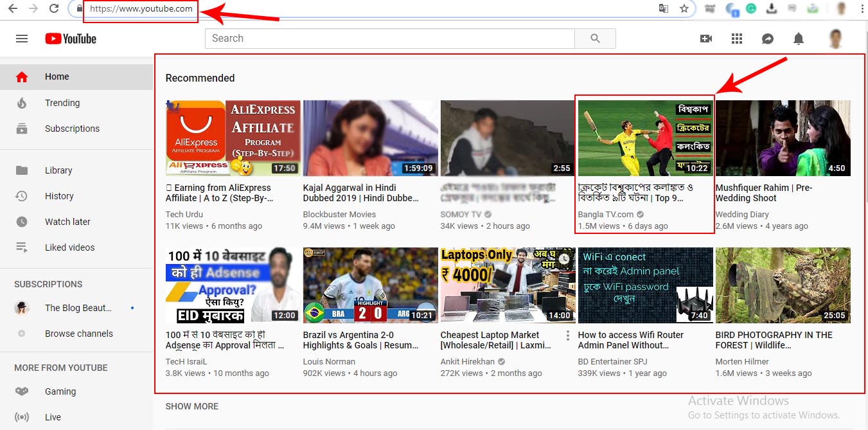Screen dimensions: 868x430
Task: Open Morten Hilmer channel link
Action: tap(742, 362)
